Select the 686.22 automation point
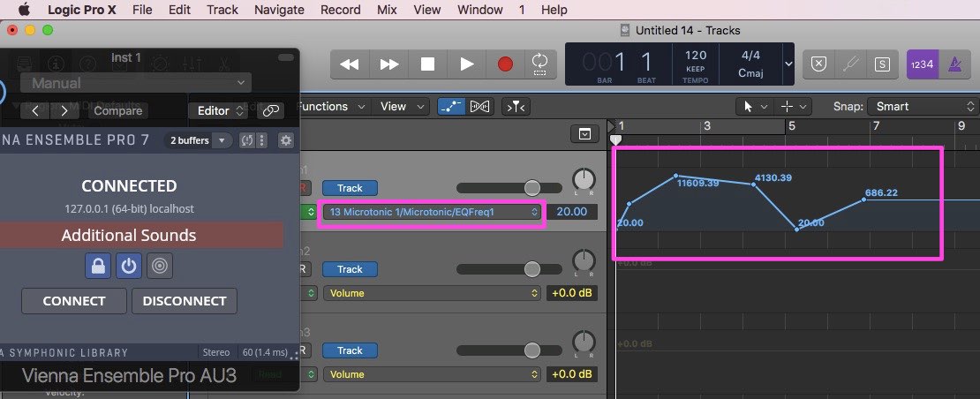 click(864, 199)
